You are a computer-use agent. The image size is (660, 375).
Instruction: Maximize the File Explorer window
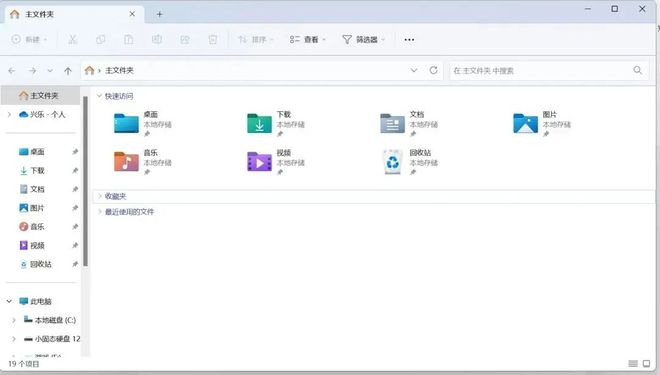click(615, 9)
